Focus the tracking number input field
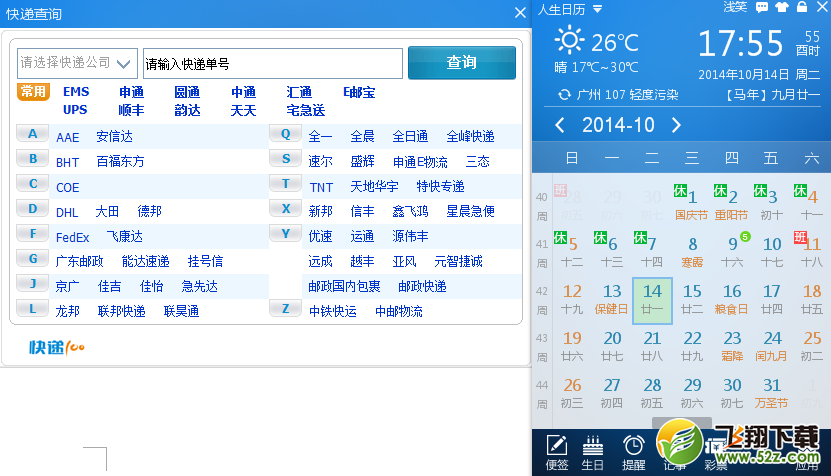The width and height of the screenshot is (831, 476). point(273,64)
